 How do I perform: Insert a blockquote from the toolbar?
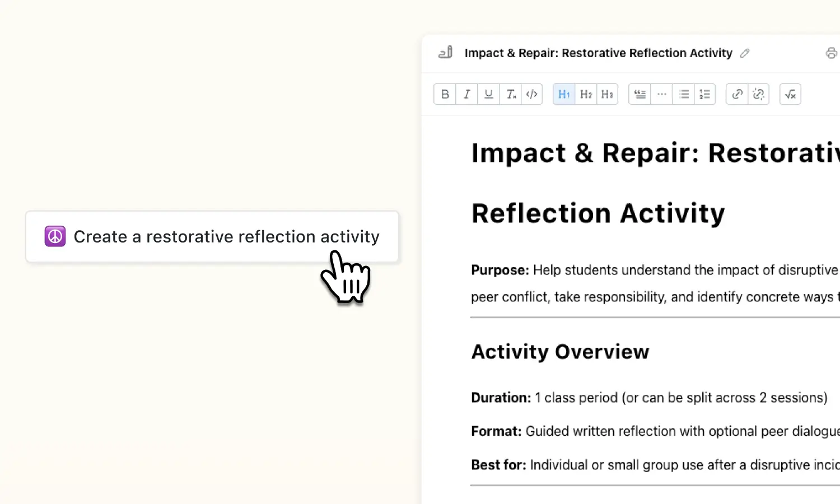click(x=639, y=94)
